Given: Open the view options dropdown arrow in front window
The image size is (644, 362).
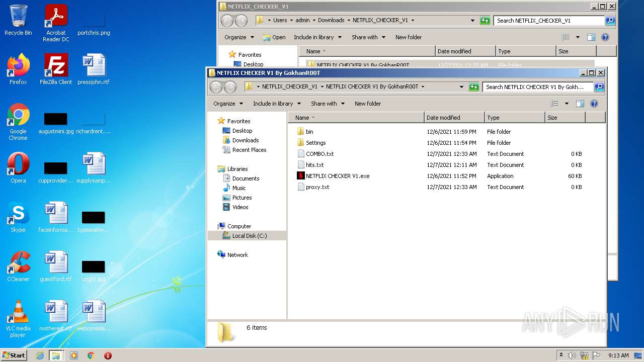Looking at the screenshot, I should (567, 104).
